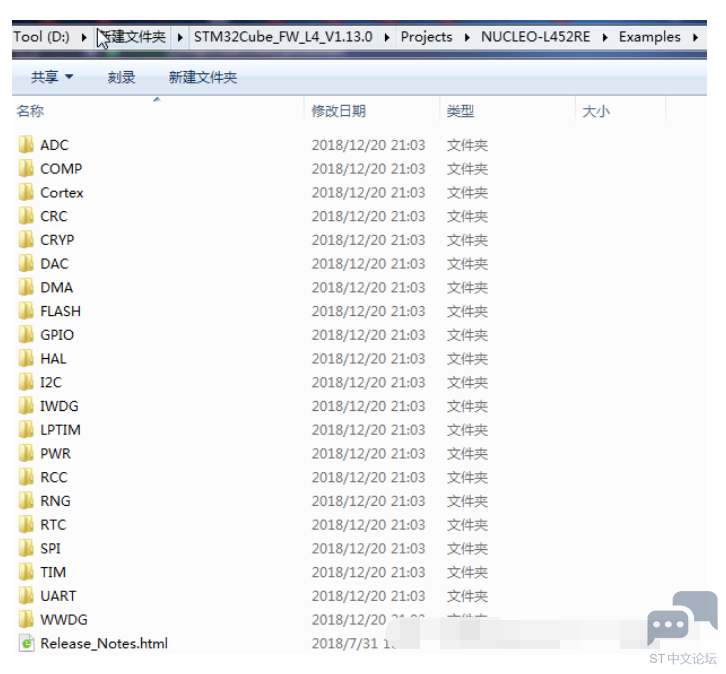Expand arrow after Projects in breadcrumb
This screenshot has width=726, height=674.
click(467, 37)
